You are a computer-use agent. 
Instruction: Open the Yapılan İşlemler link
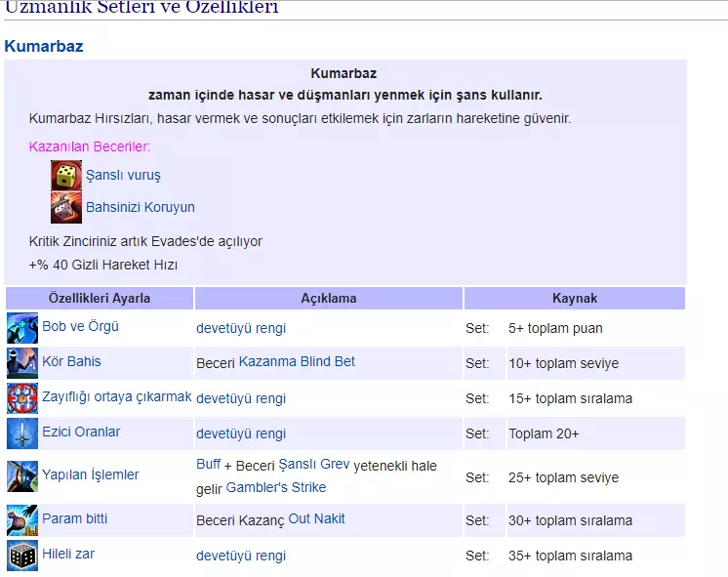pyautogui.click(x=91, y=474)
